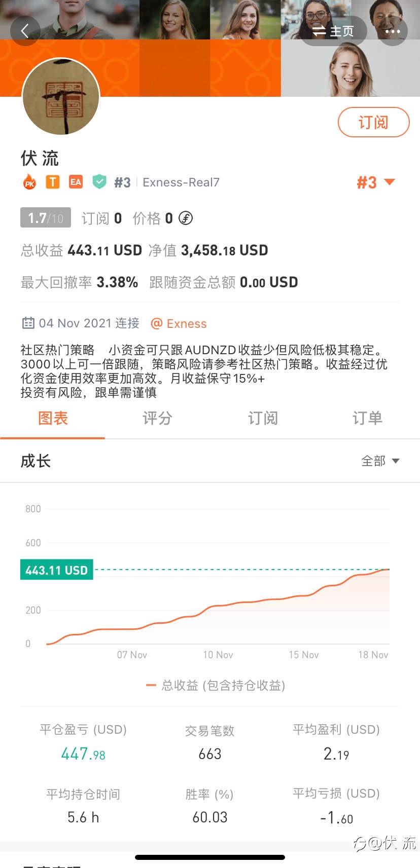Tap the green verified shield icon
Image resolution: width=420 pixels, height=868 pixels.
pyautogui.click(x=99, y=182)
